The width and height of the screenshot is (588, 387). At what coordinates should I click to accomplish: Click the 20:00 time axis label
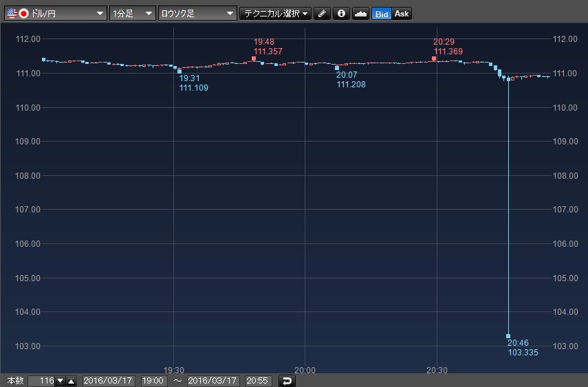(305, 370)
